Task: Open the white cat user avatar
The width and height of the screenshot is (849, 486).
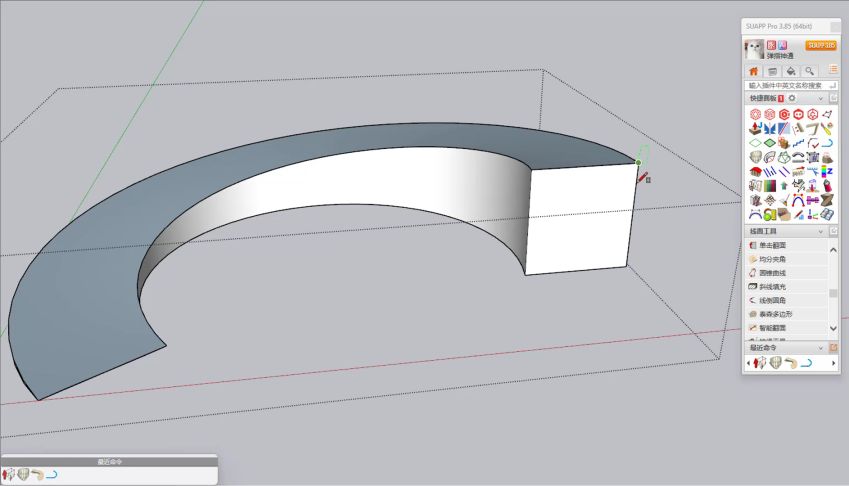Action: [x=754, y=49]
